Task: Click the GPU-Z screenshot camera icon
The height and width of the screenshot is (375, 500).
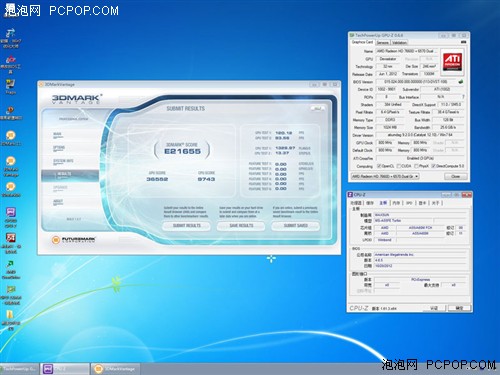Action: tap(463, 42)
